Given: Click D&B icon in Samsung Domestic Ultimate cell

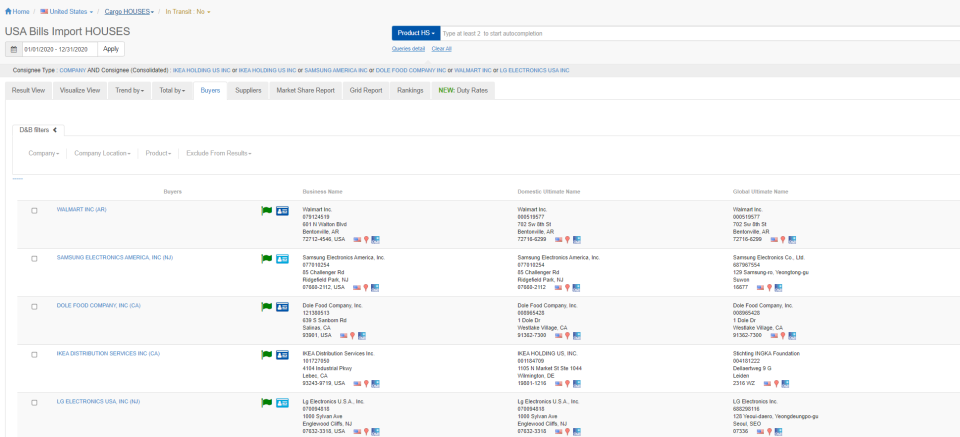Looking at the screenshot, I should click(577, 288).
